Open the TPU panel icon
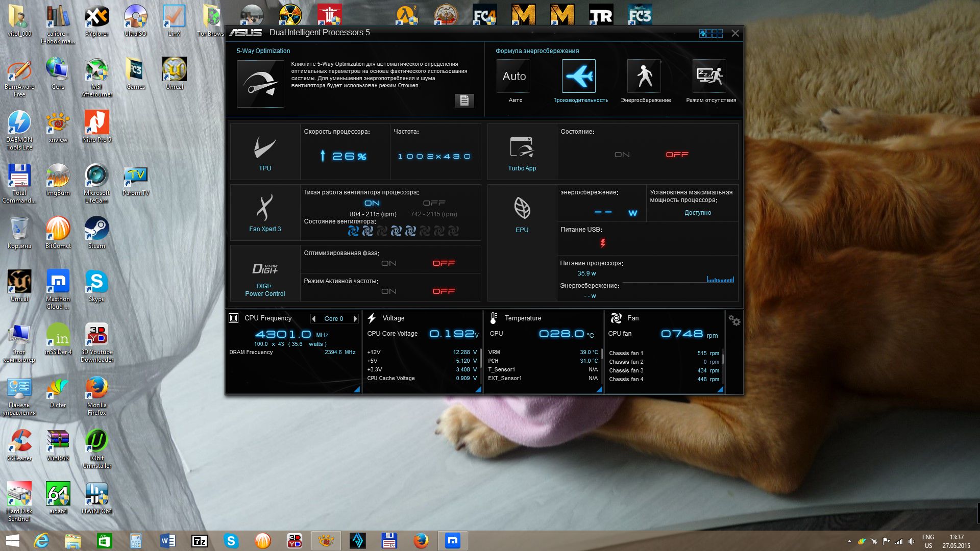Viewport: 980px width, 551px height. pos(265,148)
